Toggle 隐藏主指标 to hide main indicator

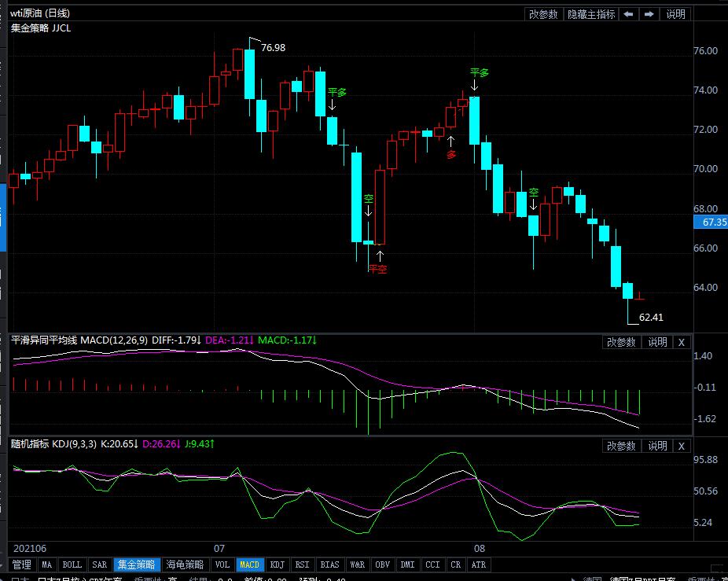[591, 14]
